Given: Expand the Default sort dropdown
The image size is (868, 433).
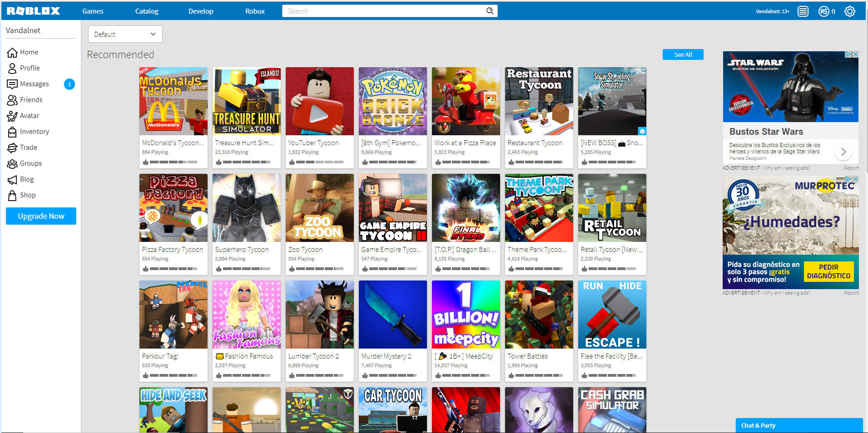Looking at the screenshot, I should click(x=125, y=34).
